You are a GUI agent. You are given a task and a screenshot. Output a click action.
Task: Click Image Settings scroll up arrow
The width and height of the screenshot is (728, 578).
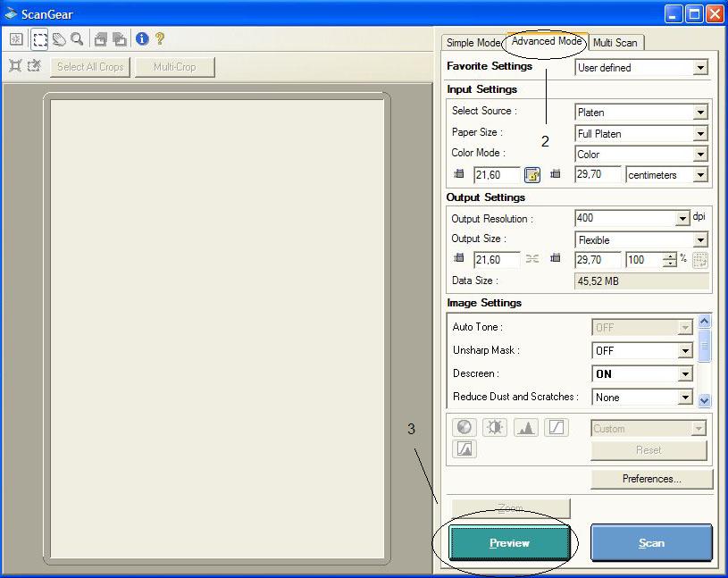(x=704, y=322)
